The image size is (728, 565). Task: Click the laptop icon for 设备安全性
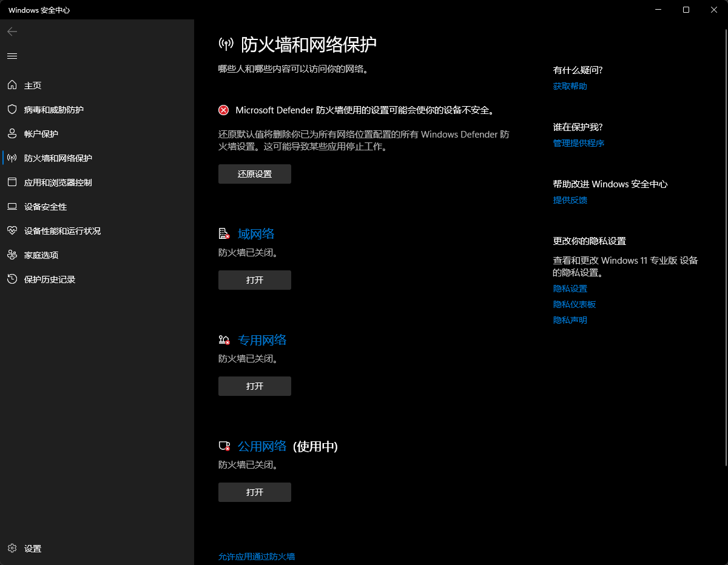[12, 207]
